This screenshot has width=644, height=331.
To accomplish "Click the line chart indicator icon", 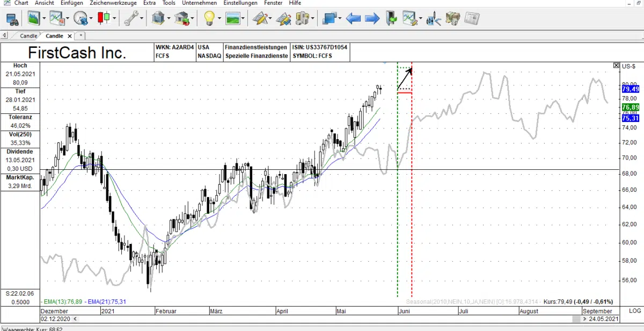I will tap(56, 19).
